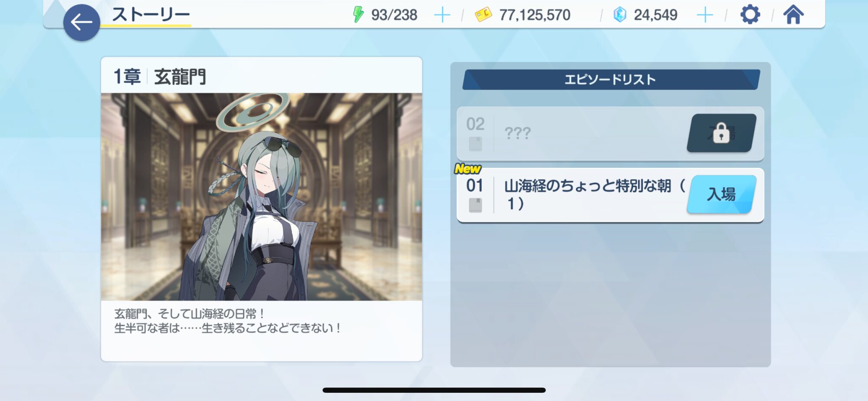Return to lobby with home icon

coord(793,15)
